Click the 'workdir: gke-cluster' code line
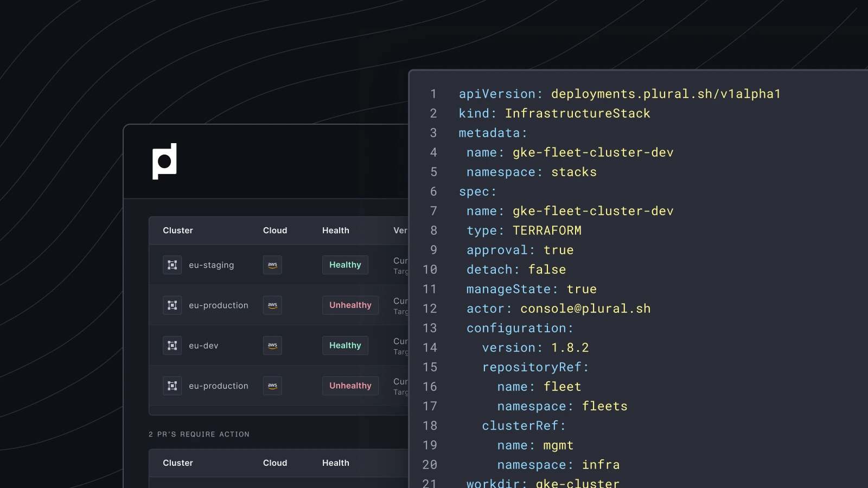The image size is (868, 488). click(x=543, y=483)
